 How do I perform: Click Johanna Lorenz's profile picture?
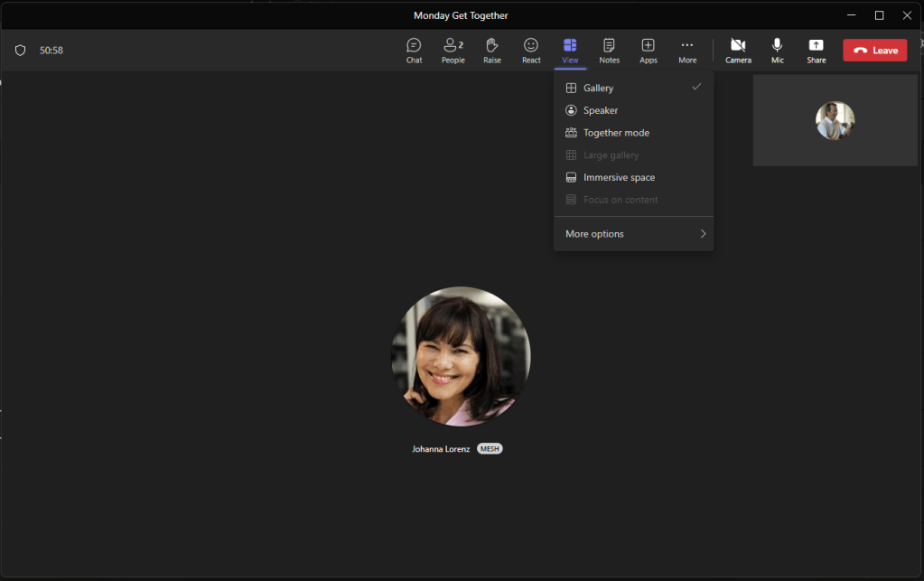pos(461,356)
